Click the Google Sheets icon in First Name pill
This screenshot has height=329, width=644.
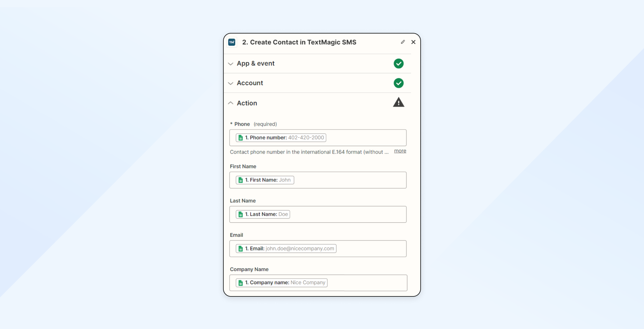(x=241, y=180)
